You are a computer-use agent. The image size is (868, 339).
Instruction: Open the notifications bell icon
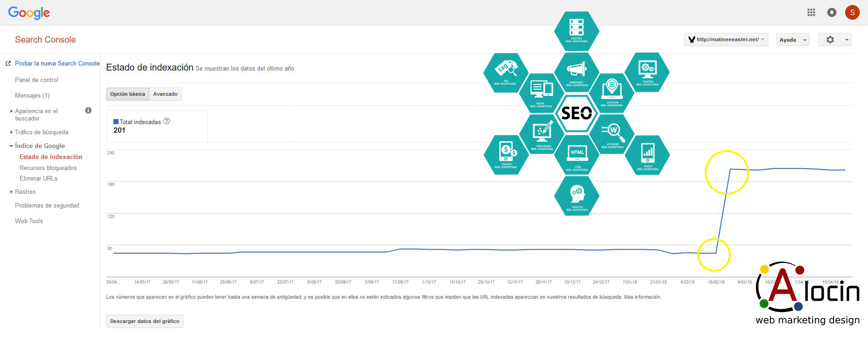pyautogui.click(x=832, y=13)
